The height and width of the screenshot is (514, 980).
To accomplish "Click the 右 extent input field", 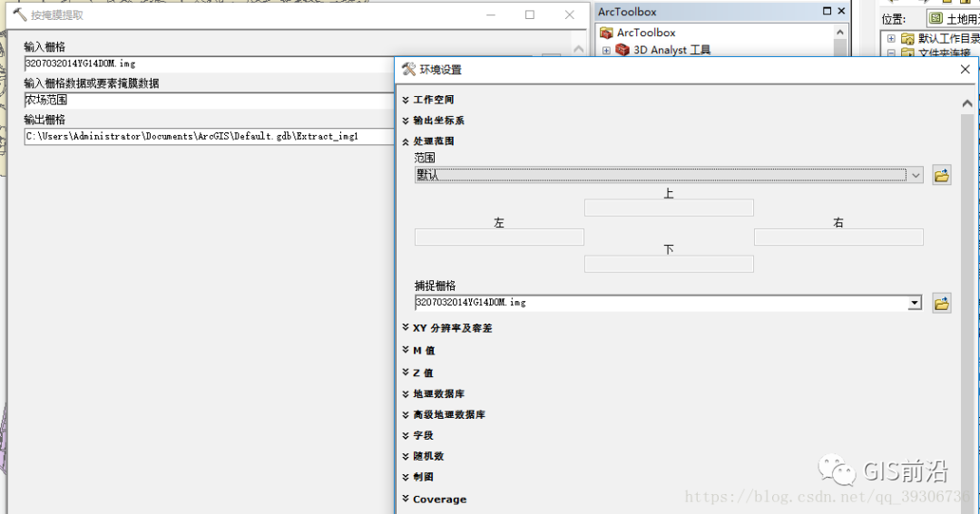I will [838, 238].
